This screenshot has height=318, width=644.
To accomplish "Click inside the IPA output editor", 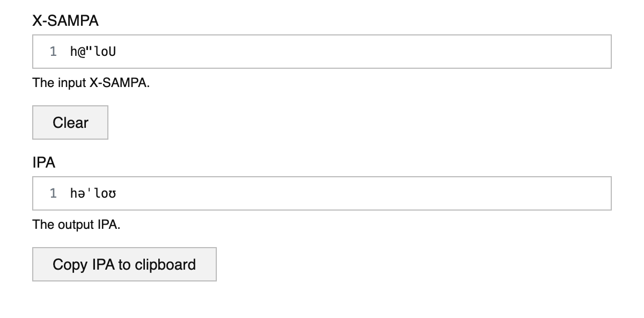I will 322,193.
